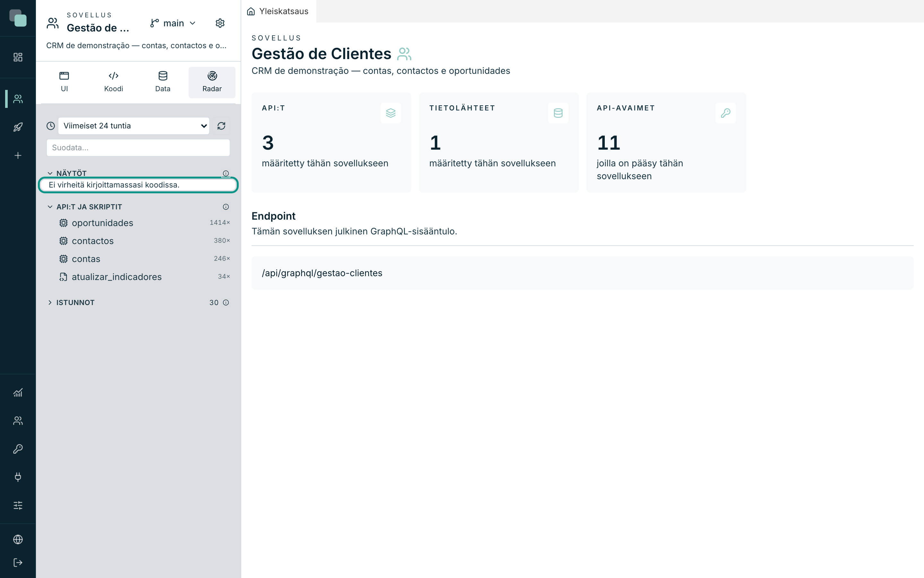Click the Suodata filter input
The height and width of the screenshot is (578, 924).
138,148
